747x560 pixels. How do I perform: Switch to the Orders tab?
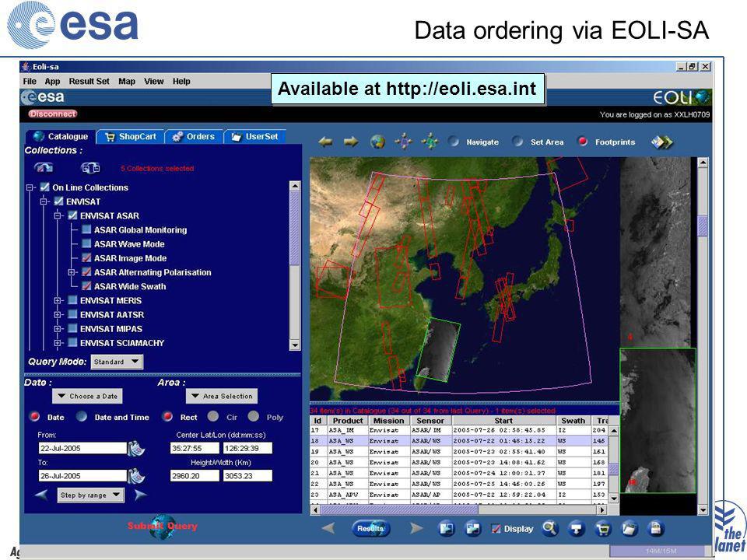tap(194, 137)
